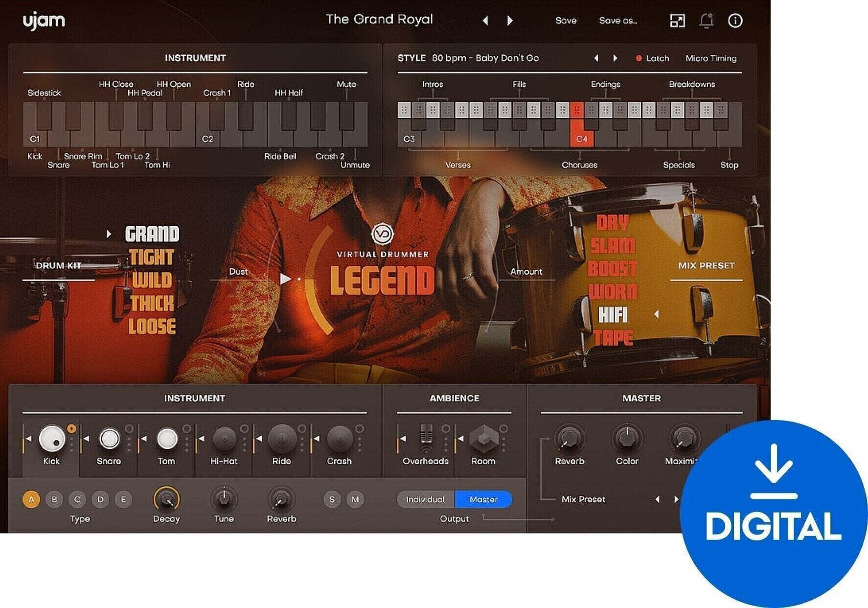Mute the instrument with M button

[x=355, y=499]
